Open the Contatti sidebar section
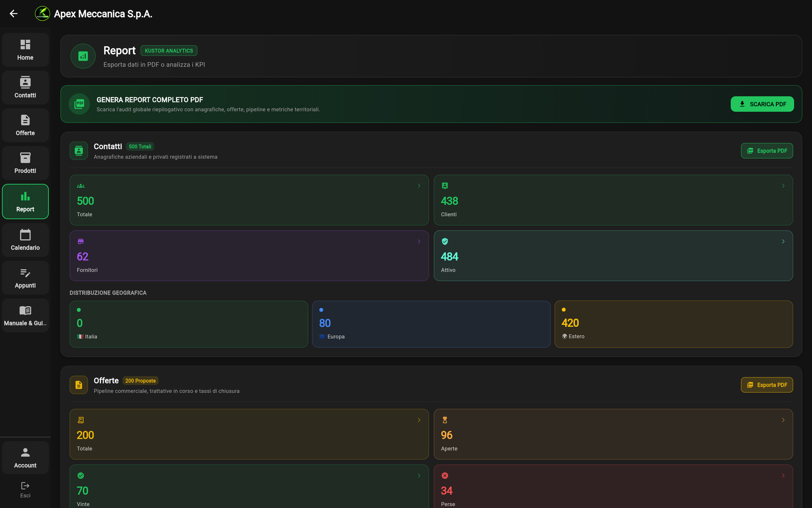The width and height of the screenshot is (812, 508). (x=25, y=87)
